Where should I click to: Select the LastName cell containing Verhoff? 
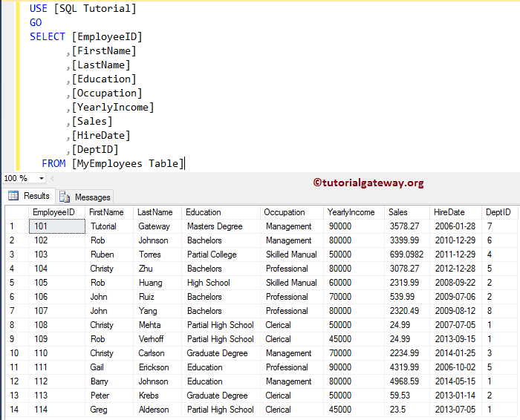pyautogui.click(x=152, y=339)
